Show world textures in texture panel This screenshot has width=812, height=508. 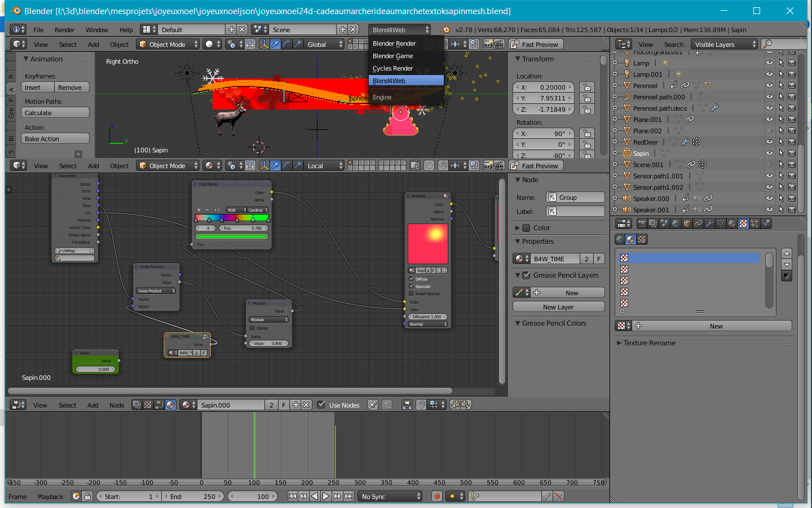[620, 239]
